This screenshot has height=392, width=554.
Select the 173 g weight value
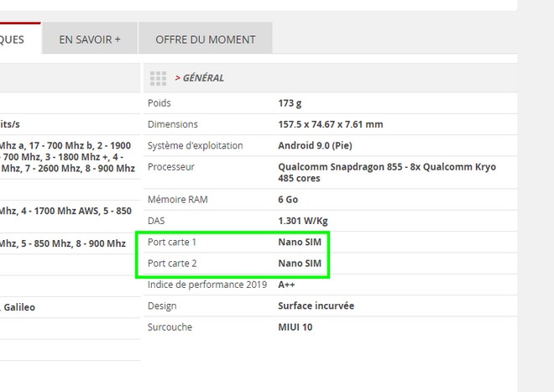290,103
